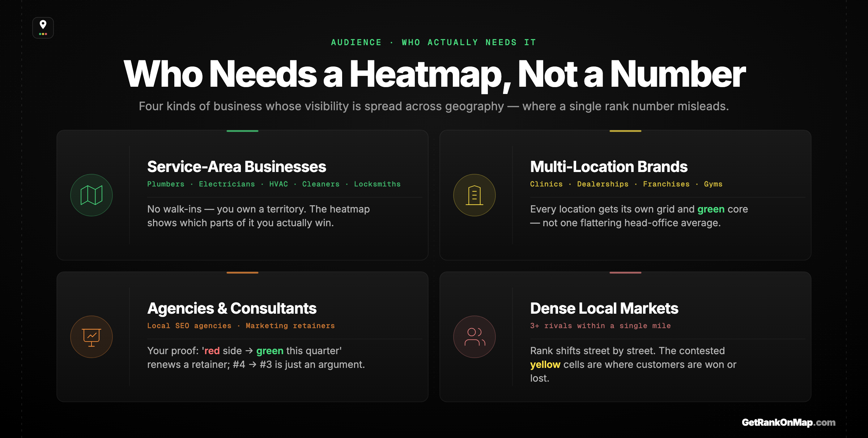
Task: Click the 'Franchises' tag
Action: tap(666, 184)
